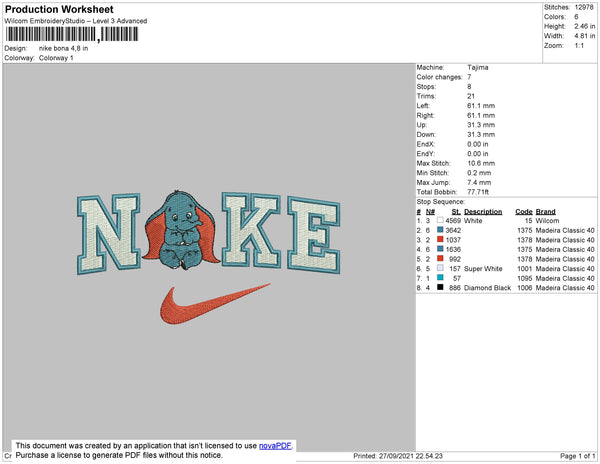Click the blue swatch for stop 4 (1636 stitches)
The width and height of the screenshot is (600, 464).
pyautogui.click(x=440, y=249)
